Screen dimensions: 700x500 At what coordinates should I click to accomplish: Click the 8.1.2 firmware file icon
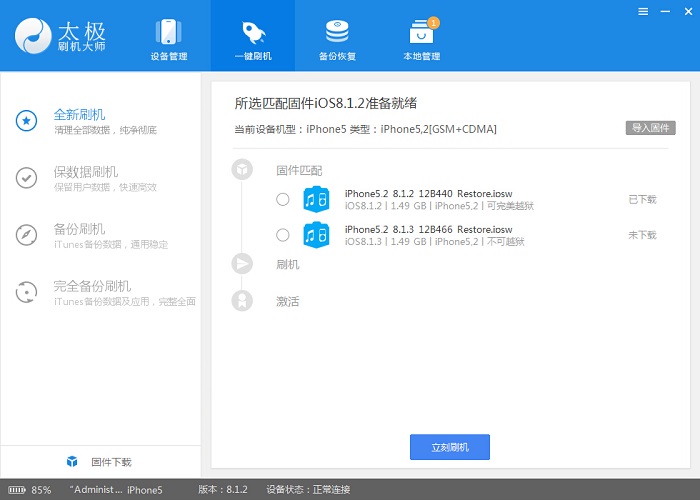(317, 199)
